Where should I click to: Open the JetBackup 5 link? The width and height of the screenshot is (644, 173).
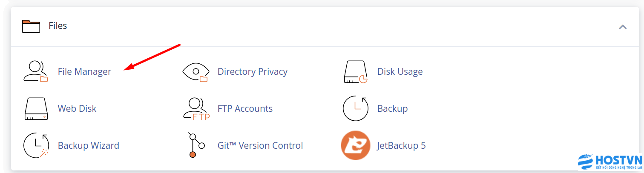pyautogui.click(x=401, y=145)
